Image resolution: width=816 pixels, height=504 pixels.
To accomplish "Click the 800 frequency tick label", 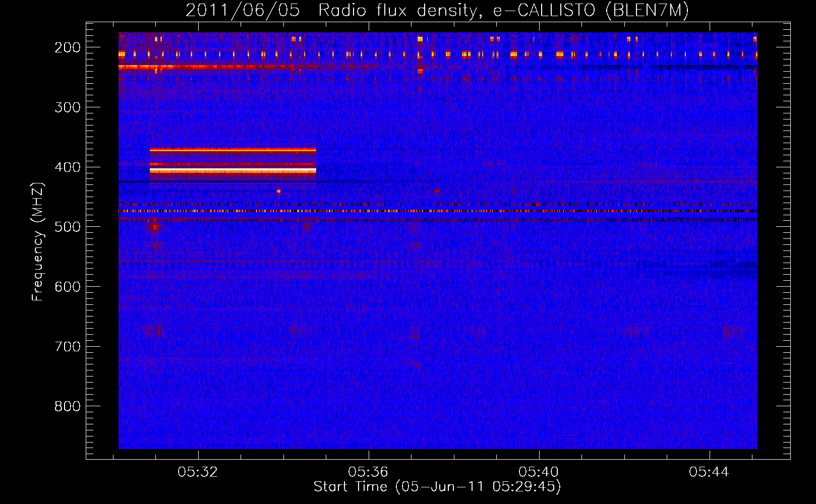I will (x=67, y=406).
